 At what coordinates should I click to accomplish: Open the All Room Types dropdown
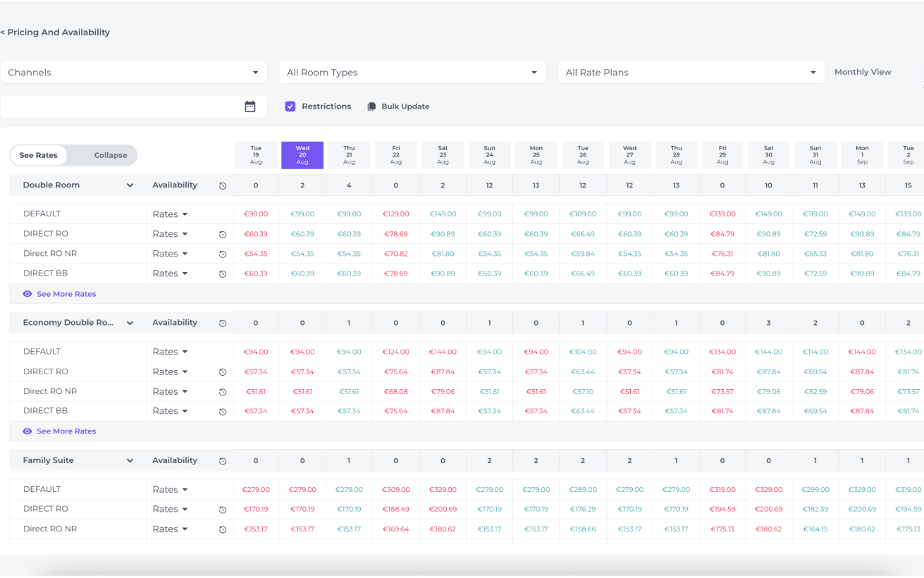412,73
